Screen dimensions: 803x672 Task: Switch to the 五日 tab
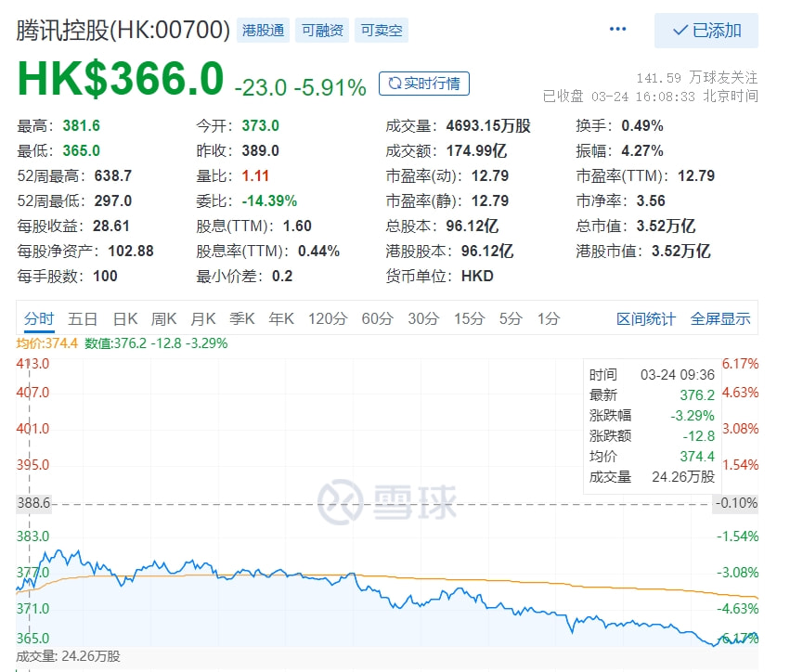coord(84,318)
